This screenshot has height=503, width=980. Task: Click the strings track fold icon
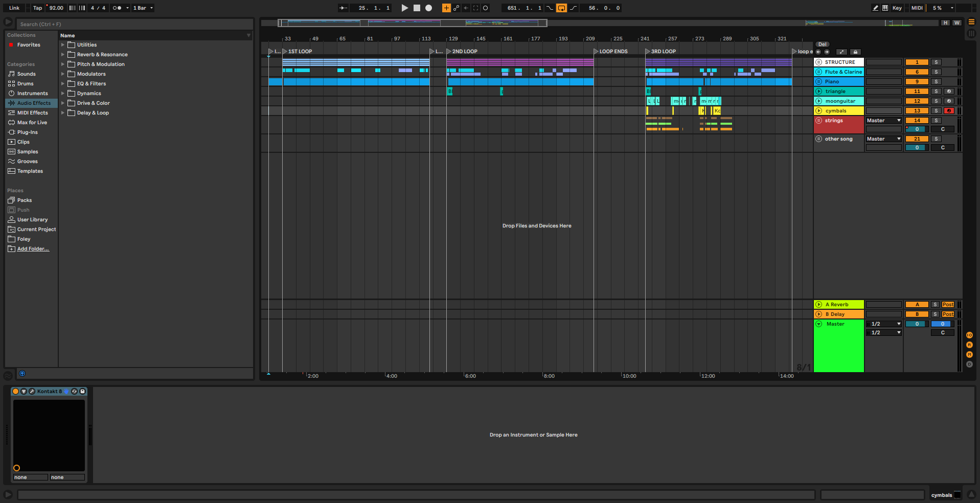pyautogui.click(x=819, y=121)
